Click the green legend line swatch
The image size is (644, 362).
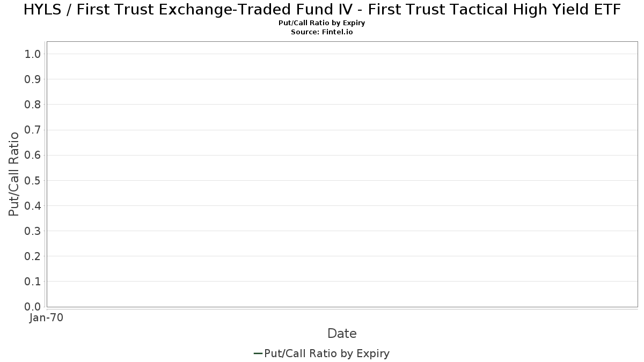coord(258,353)
